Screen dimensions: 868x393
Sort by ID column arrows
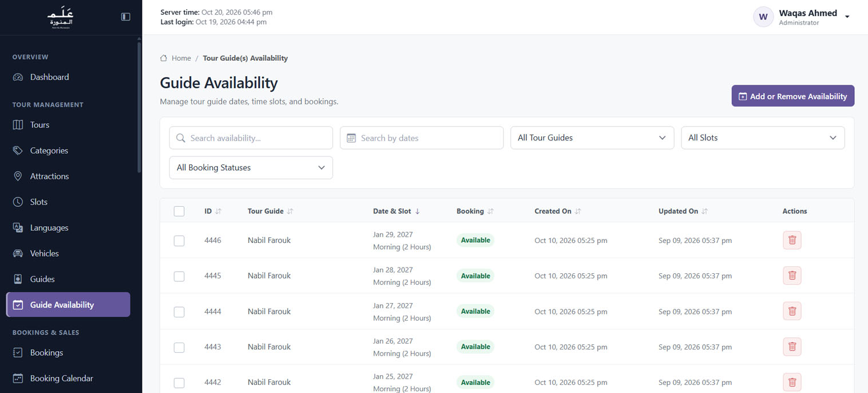point(218,211)
